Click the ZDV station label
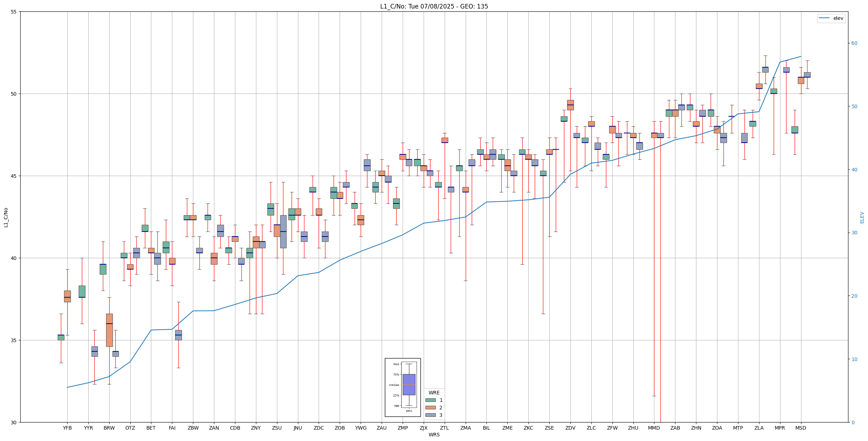The width and height of the screenshot is (868, 441). 570,428
